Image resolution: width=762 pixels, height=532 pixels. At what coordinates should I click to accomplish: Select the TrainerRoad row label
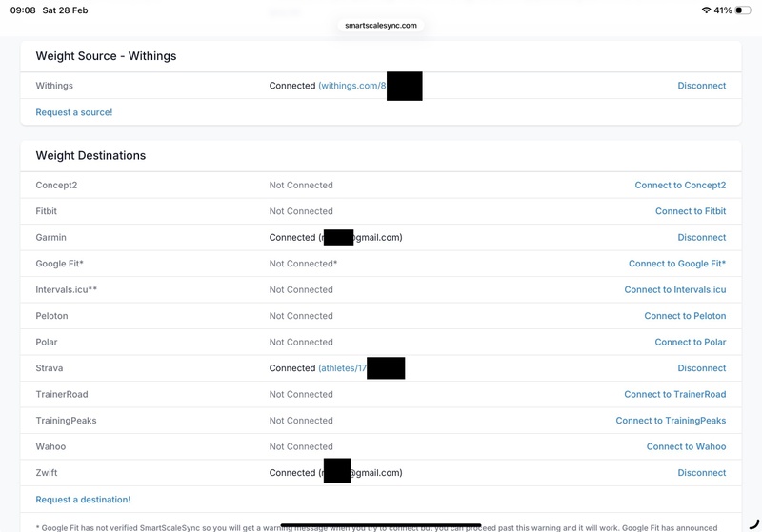point(62,395)
